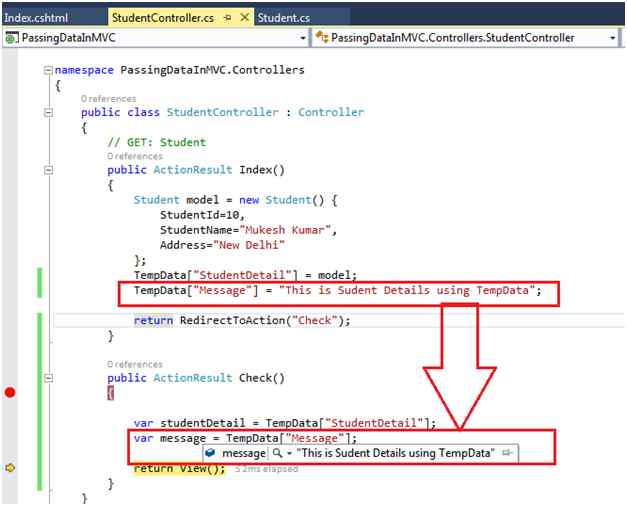Click the 0 references link above Index()
The height and width of the screenshot is (506, 627).
click(135, 156)
